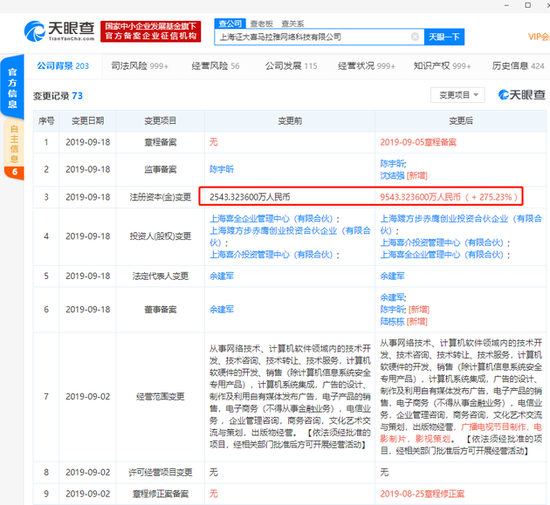Click the 变更日期 column header

tap(88, 121)
